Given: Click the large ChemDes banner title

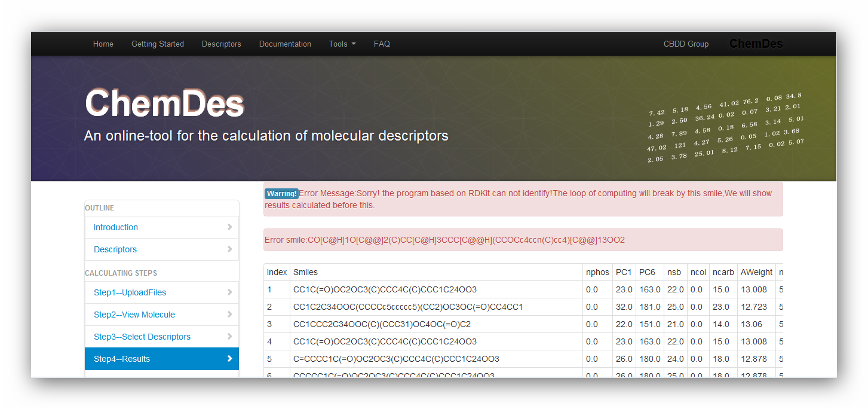Looking at the screenshot, I should point(165,103).
